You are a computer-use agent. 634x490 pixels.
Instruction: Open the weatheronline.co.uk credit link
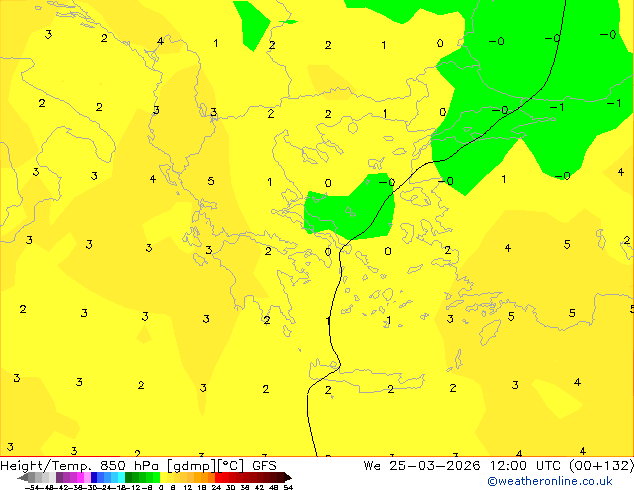click(550, 481)
